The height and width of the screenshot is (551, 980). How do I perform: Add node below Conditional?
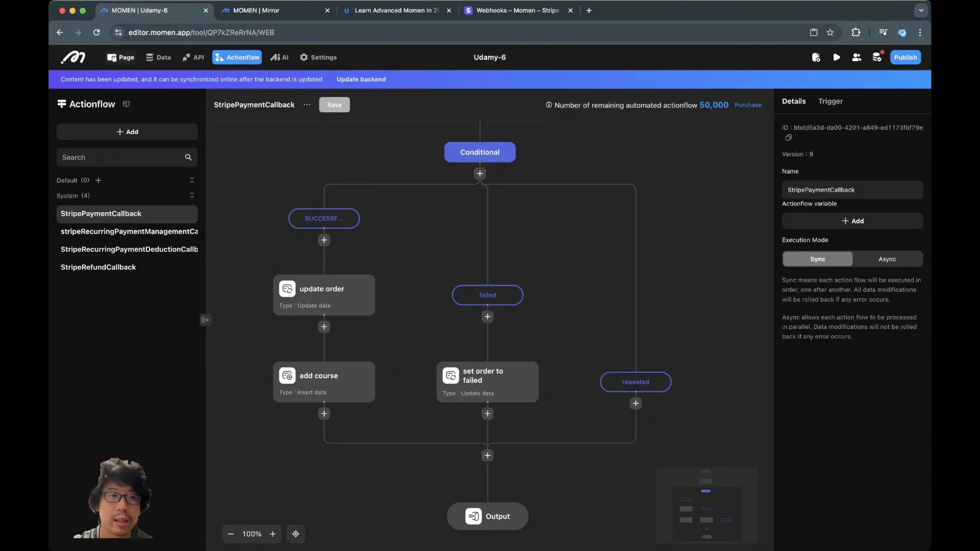click(x=480, y=174)
